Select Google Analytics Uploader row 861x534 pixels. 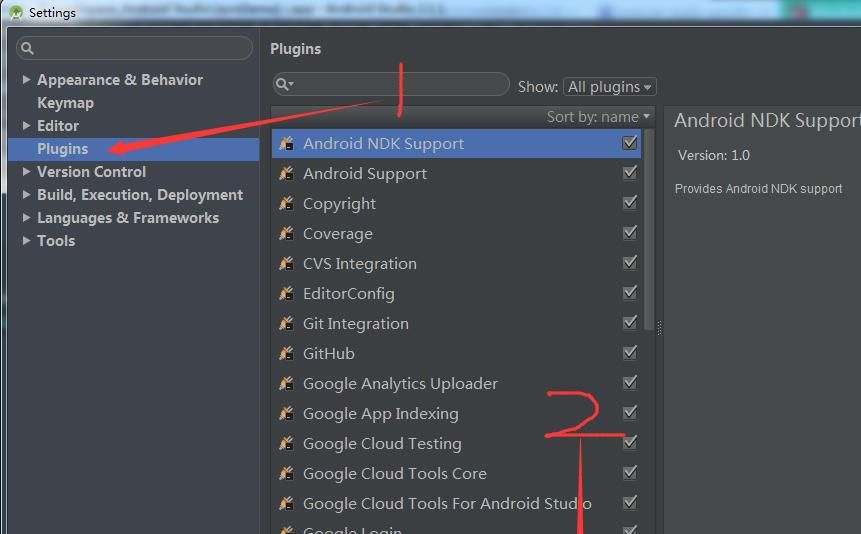click(456, 383)
